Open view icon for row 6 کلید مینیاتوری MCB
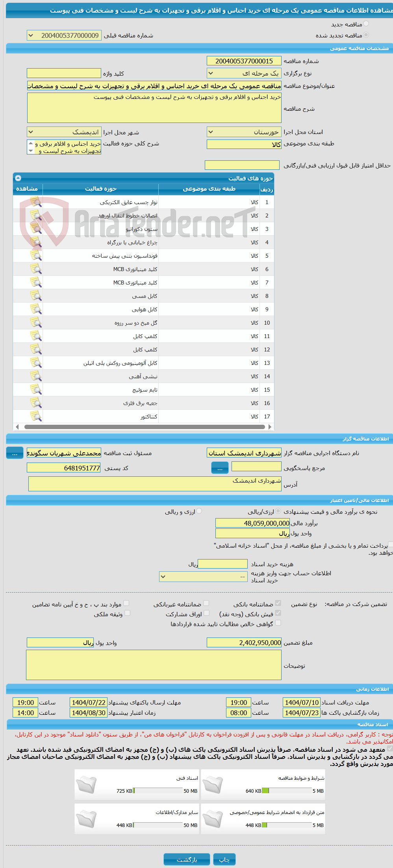This screenshot has height=868, width=393. coord(36,269)
